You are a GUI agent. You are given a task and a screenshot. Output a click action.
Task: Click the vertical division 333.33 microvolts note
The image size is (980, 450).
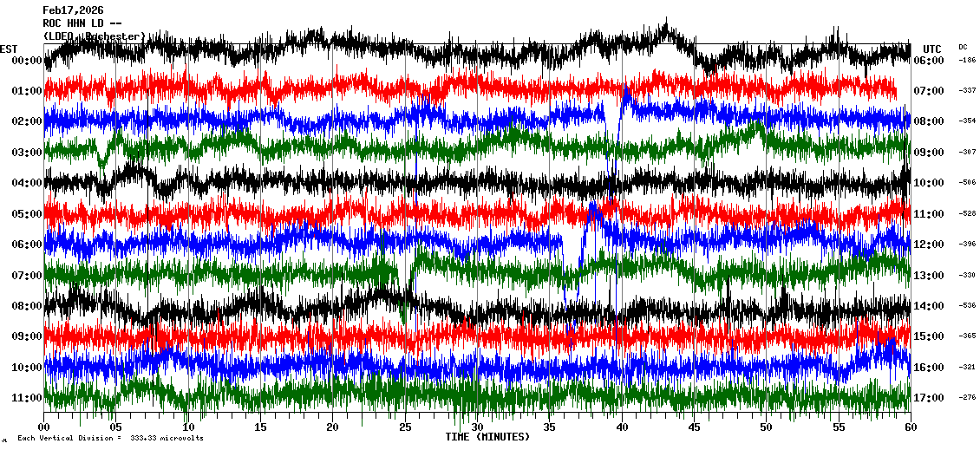point(110,438)
